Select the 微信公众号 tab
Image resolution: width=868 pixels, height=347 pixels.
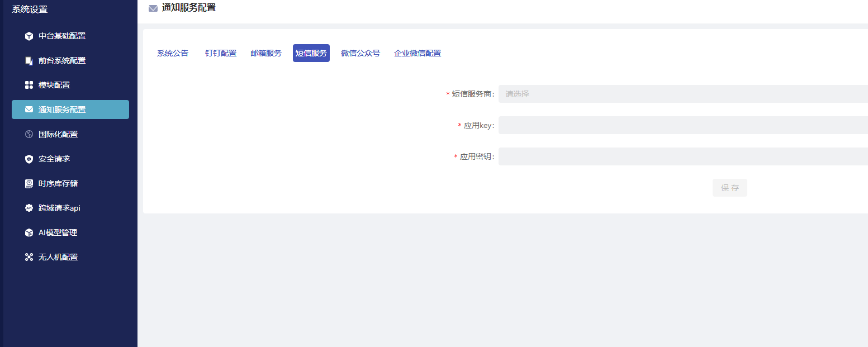coord(361,53)
